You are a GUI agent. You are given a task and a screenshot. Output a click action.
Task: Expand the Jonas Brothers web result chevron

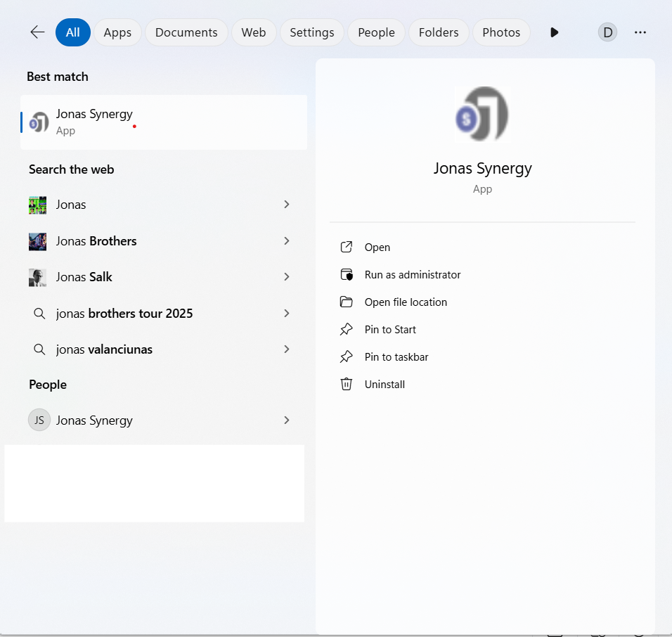click(286, 241)
